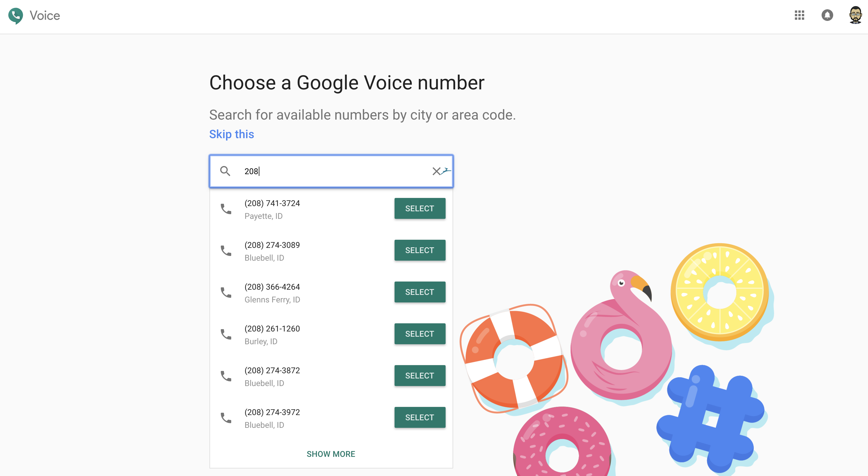Select the Payette, ID number (208) 741-3724
This screenshot has height=476, width=868.
pos(420,208)
